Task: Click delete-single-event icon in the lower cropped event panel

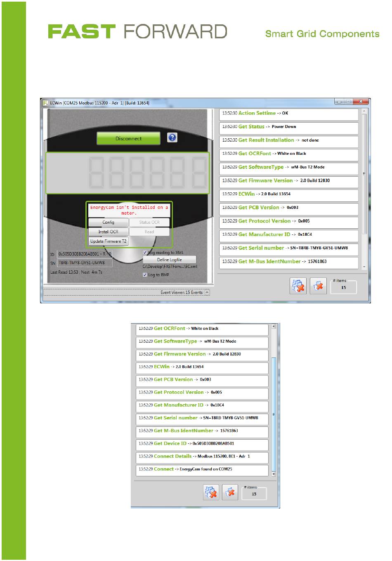Action: (x=230, y=492)
